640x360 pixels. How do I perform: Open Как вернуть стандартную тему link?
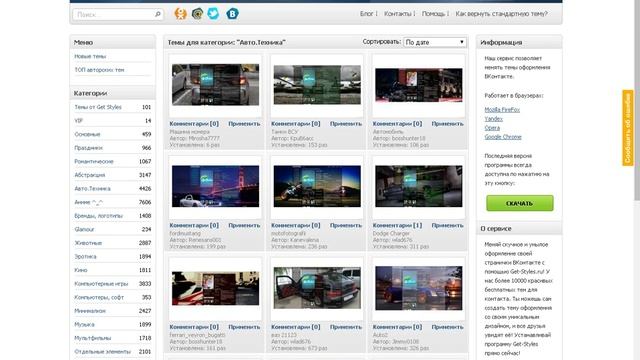501,14
